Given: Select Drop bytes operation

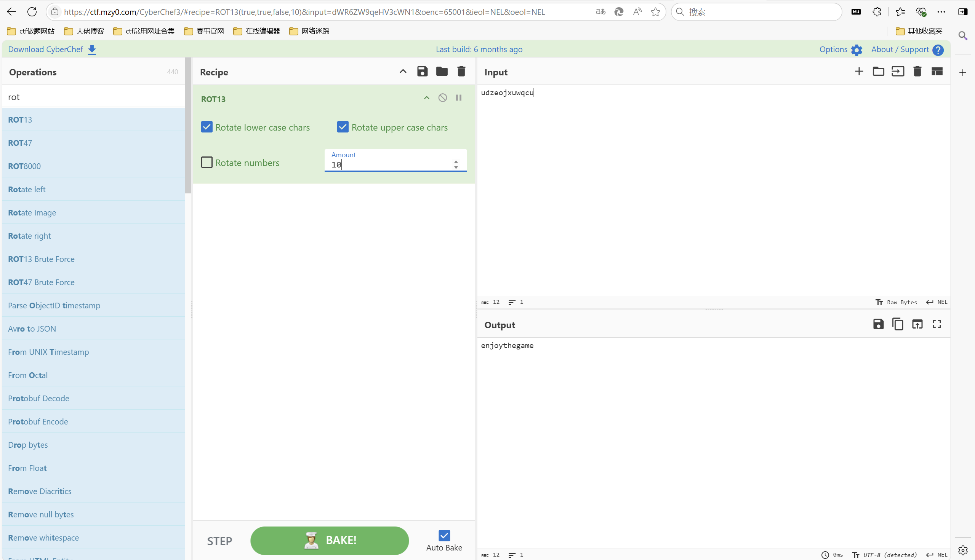Looking at the screenshot, I should click(93, 445).
